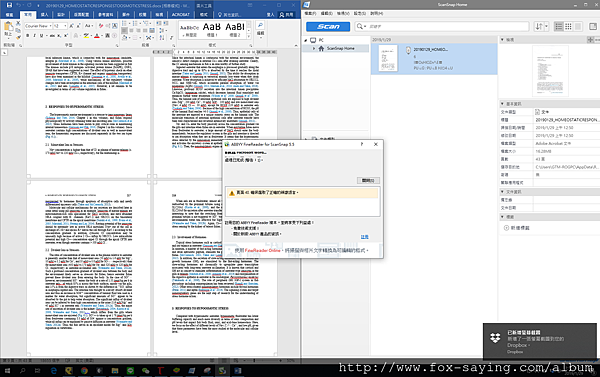Open the last menu in ScanSnap Home's menu bar

click(x=377, y=13)
